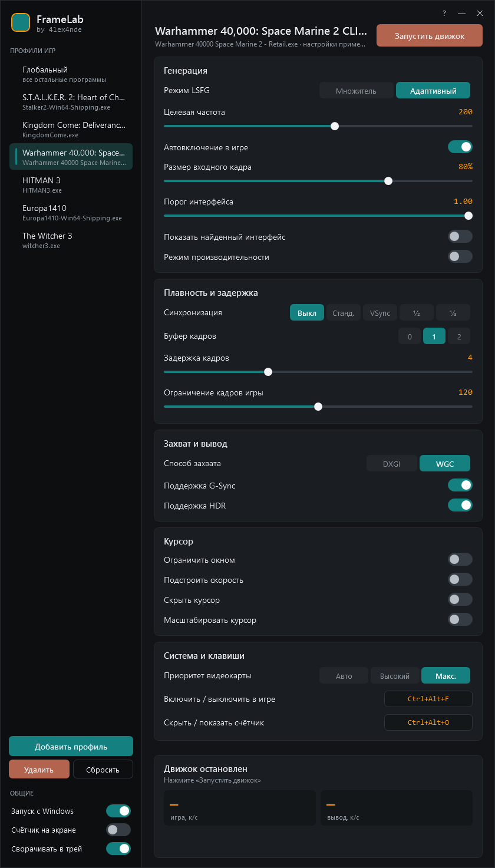The height and width of the screenshot is (868, 495).
Task: Select the Warhammer 40,000 profile in sidebar
Action: [71, 157]
